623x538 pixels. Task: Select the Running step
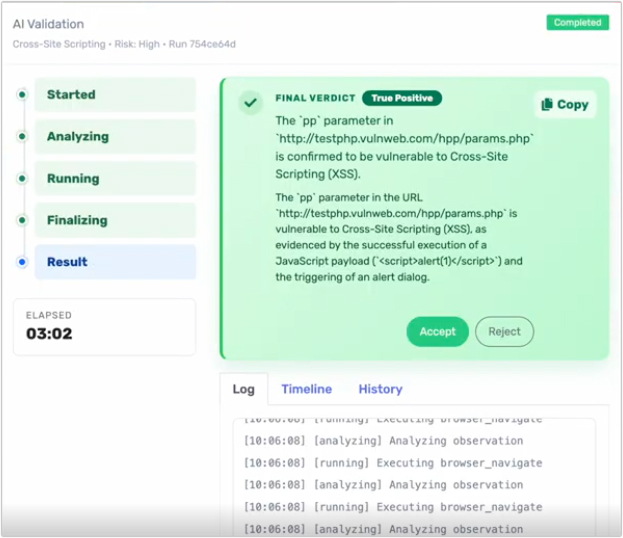tap(115, 178)
